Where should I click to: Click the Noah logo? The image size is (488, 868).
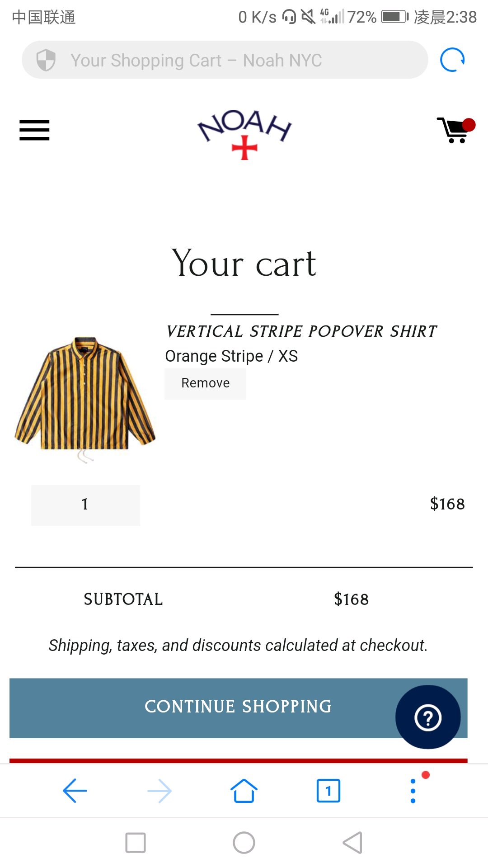[x=244, y=133]
